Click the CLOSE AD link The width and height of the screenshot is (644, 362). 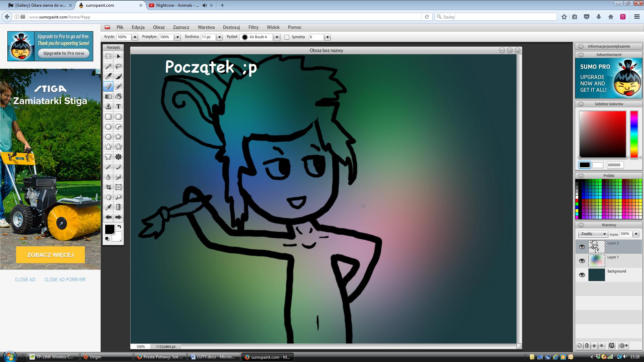pyautogui.click(x=25, y=280)
